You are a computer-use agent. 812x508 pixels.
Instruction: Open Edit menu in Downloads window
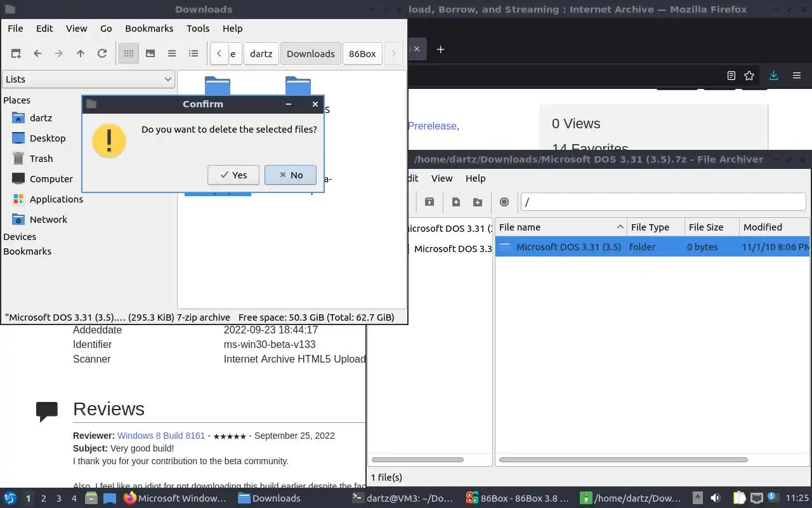(x=44, y=29)
